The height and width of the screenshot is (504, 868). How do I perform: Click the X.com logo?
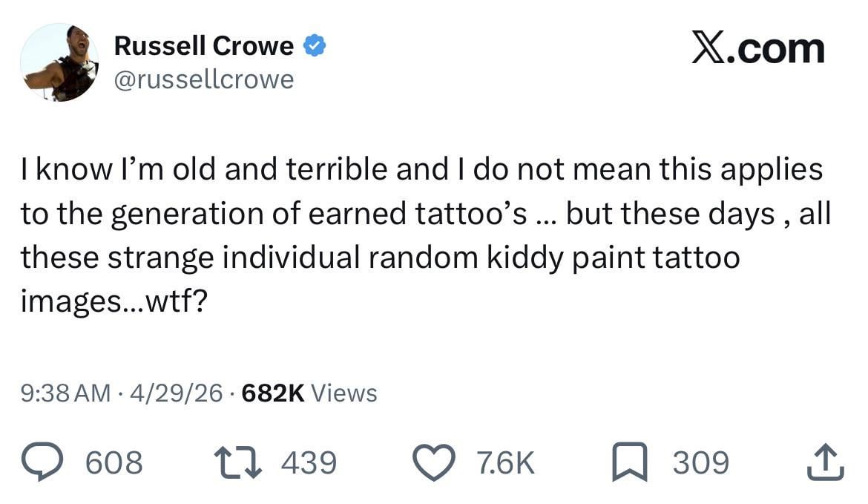(x=757, y=48)
